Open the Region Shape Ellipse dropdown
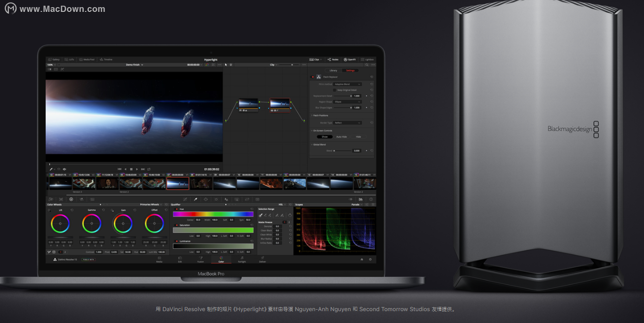The image size is (644, 323). pos(347,101)
